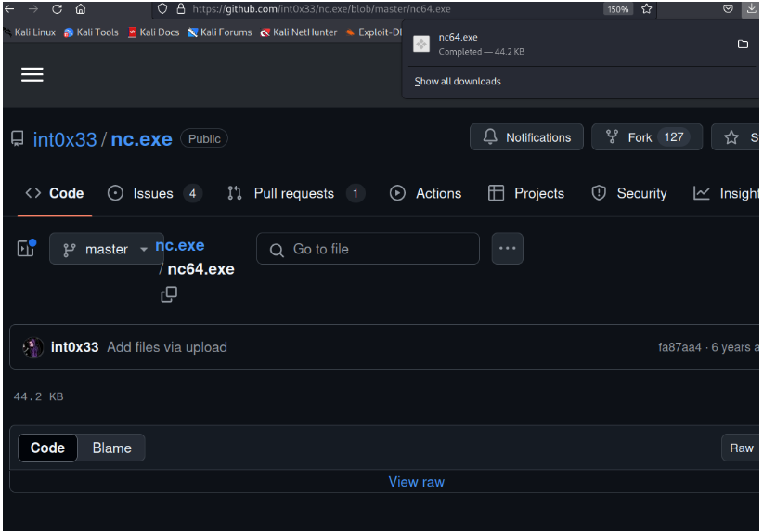Reload the current page

[x=58, y=9]
